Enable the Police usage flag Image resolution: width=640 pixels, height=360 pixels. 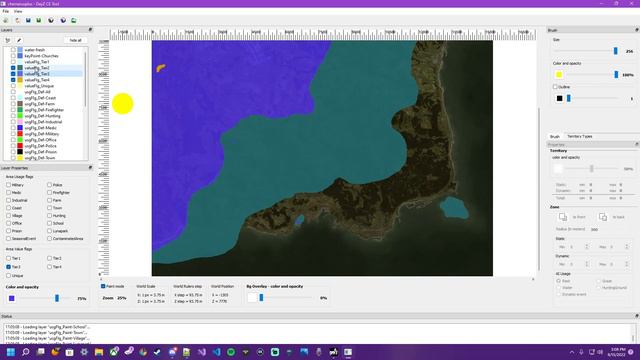[x=49, y=185]
